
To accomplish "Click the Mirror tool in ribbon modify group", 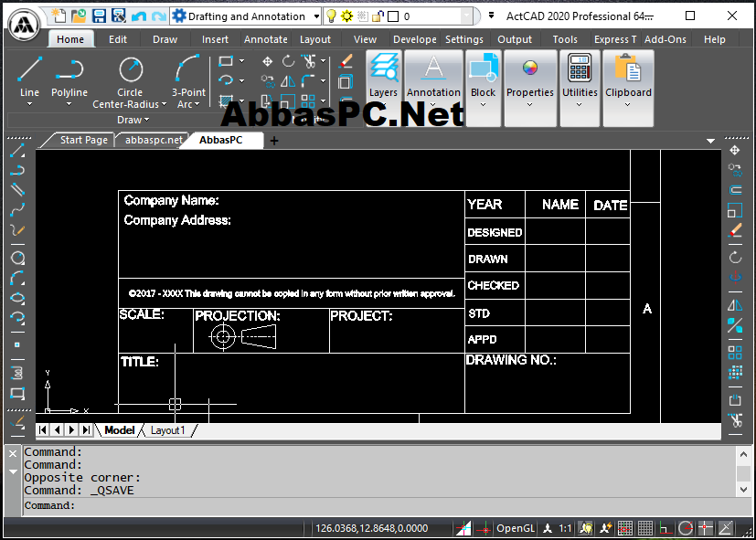I will click(288, 81).
